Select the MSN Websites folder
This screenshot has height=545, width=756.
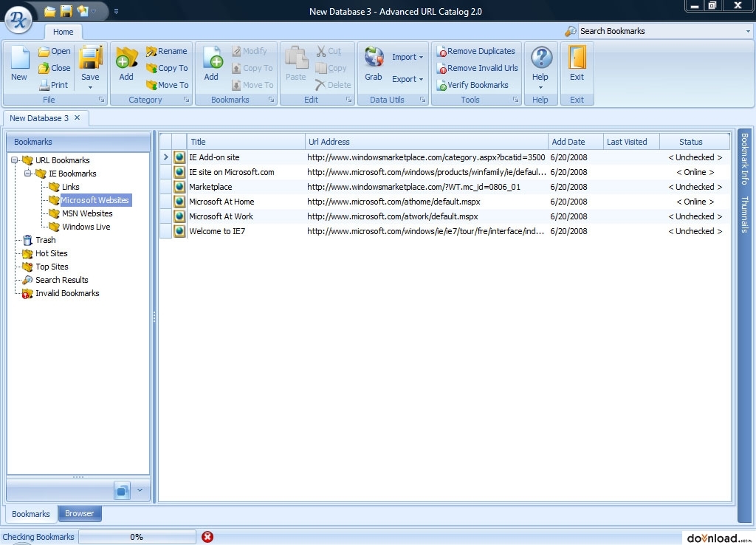(x=87, y=213)
